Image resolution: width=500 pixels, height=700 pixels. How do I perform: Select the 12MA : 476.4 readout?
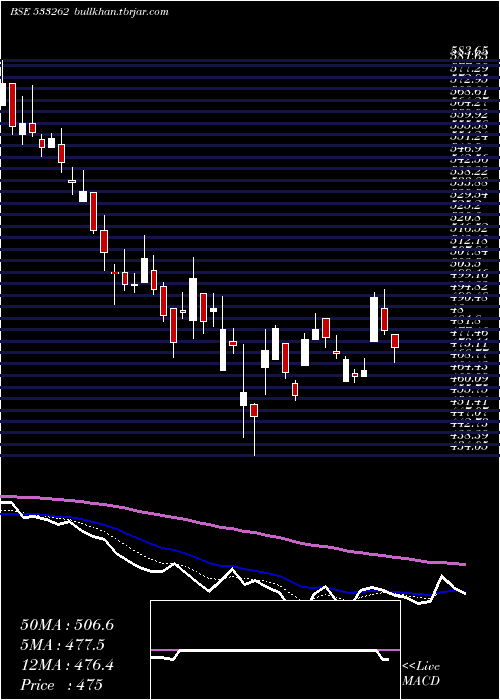coord(67,665)
